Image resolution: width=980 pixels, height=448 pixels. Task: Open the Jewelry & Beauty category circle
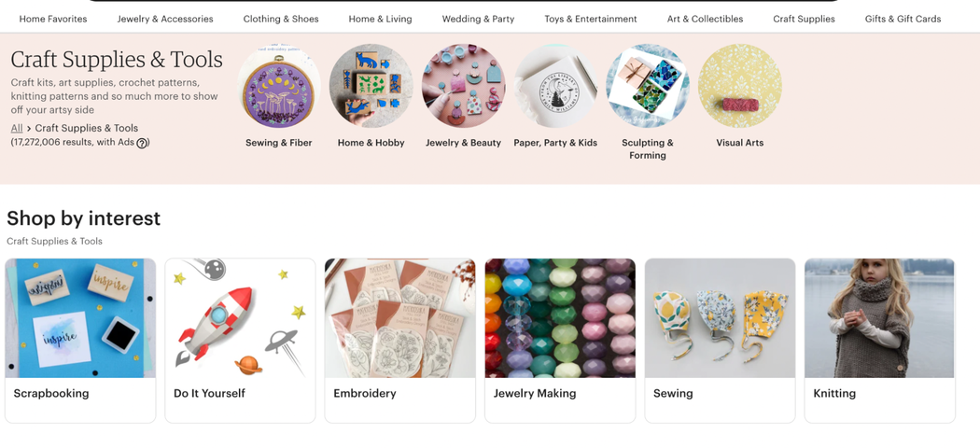coord(463,86)
